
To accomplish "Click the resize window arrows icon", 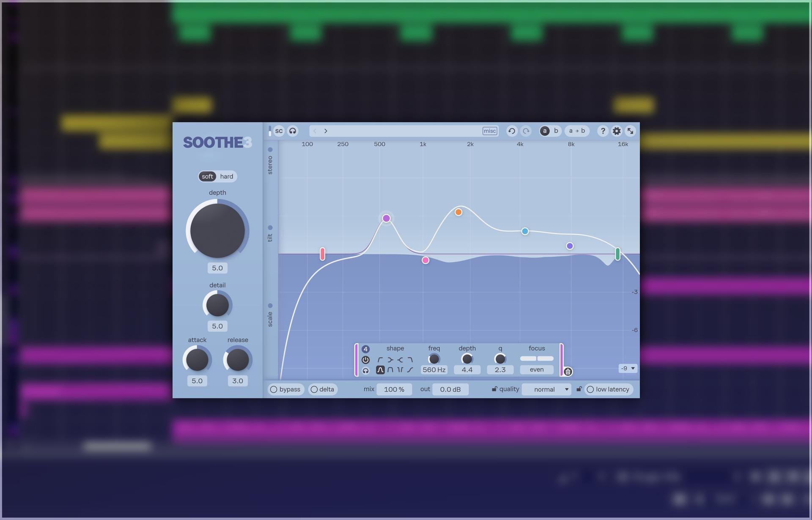I will tap(630, 131).
